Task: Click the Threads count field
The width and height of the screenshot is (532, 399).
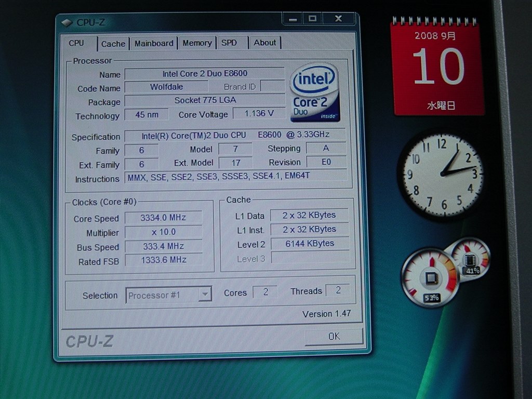Action: (338, 290)
